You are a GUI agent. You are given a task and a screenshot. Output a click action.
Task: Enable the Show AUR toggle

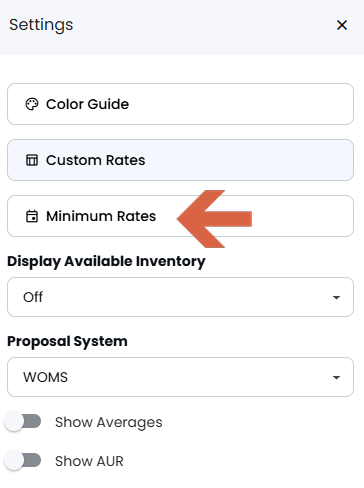(x=23, y=461)
